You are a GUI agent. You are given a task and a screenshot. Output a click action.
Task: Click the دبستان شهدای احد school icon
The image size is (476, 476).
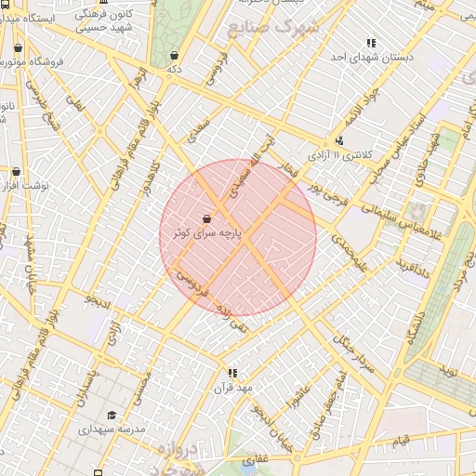(371, 43)
